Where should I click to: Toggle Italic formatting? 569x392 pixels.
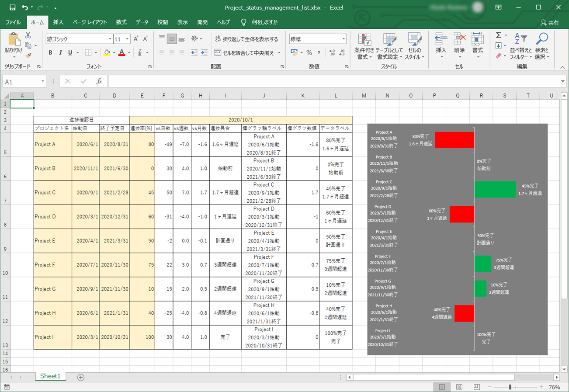tap(60, 53)
